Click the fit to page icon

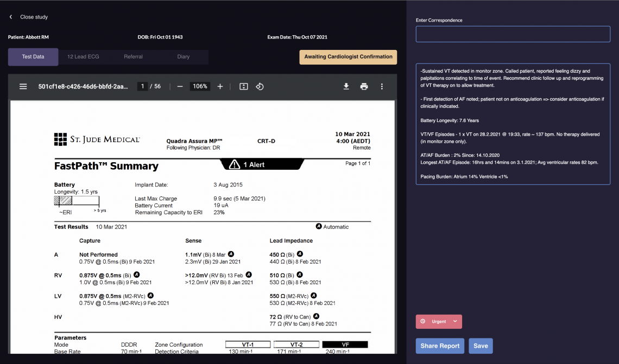pyautogui.click(x=244, y=86)
